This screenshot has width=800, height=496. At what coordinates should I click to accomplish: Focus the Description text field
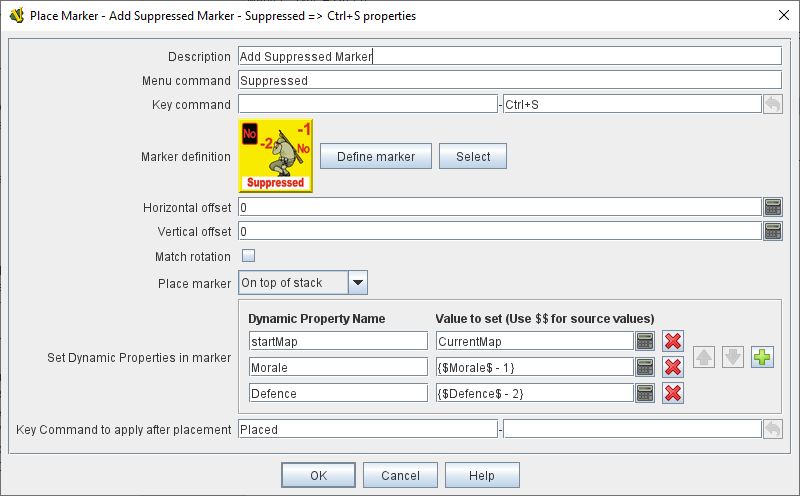click(x=508, y=57)
